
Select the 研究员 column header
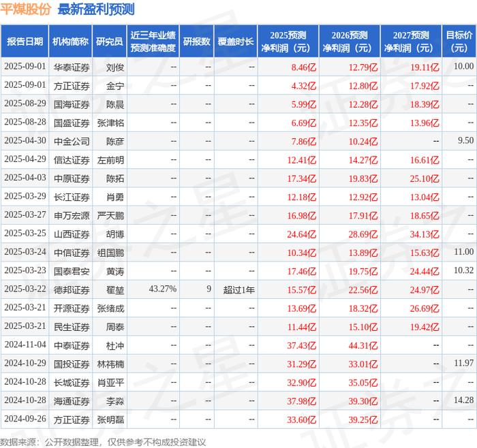coord(110,42)
